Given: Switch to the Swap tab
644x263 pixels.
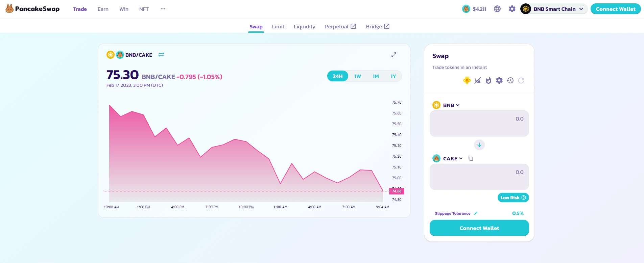Looking at the screenshot, I should (x=256, y=27).
